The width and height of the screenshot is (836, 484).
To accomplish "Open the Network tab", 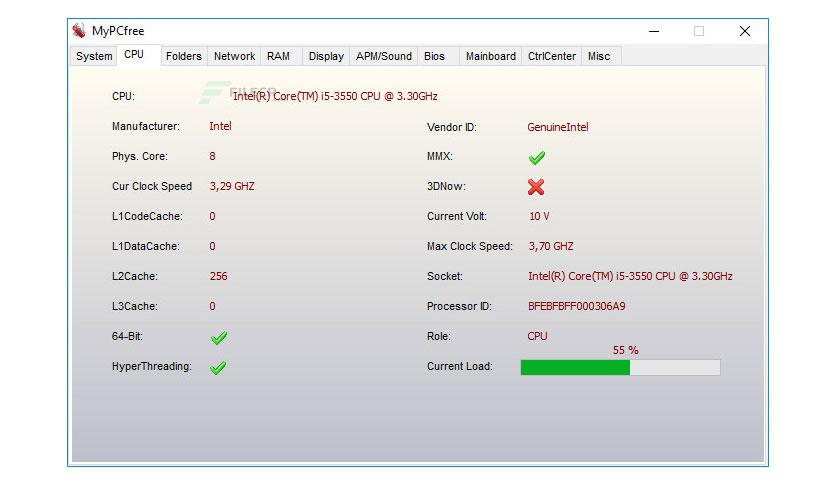I will pos(234,56).
